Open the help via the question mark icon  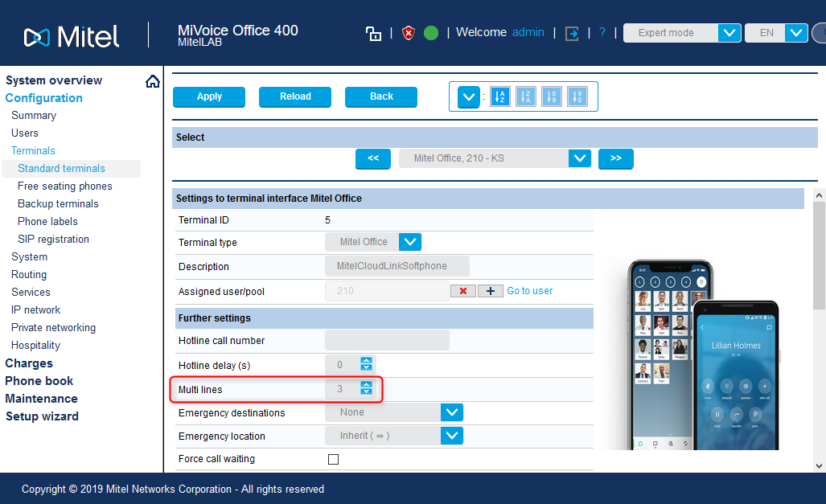[x=602, y=32]
